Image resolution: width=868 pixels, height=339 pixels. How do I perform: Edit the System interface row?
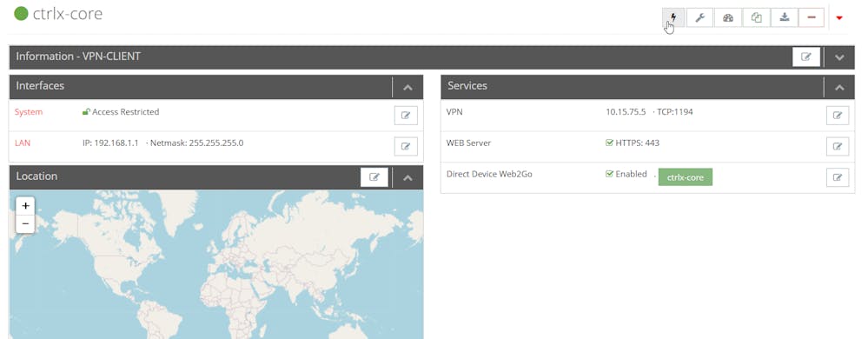(406, 116)
